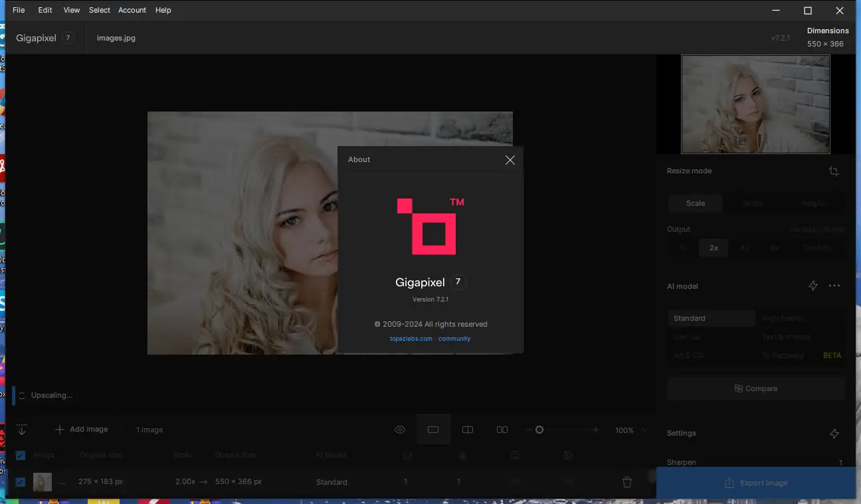
Task: Choose 1x output scale
Action: pos(683,248)
